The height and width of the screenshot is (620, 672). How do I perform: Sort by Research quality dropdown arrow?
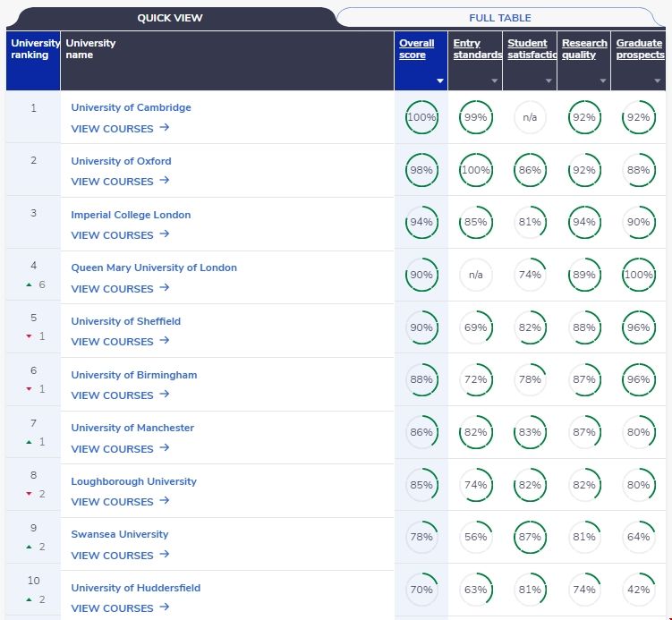click(x=603, y=81)
